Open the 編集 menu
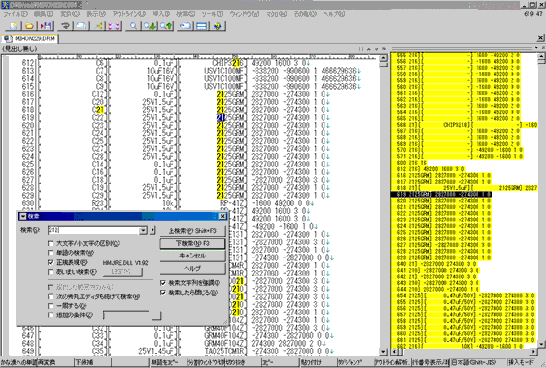Image resolution: width=546 pixels, height=368 pixels. [x=43, y=14]
